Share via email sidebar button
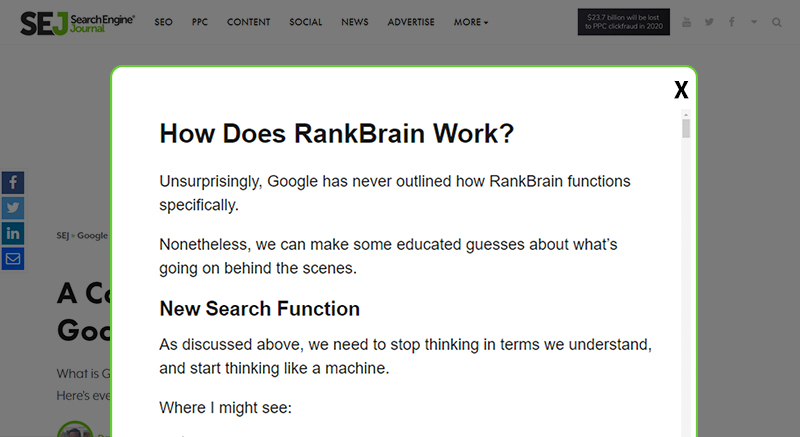 click(13, 259)
